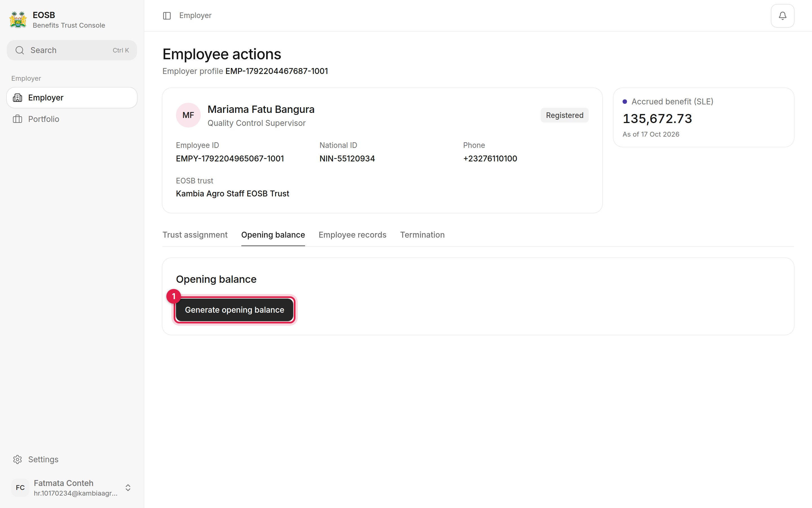Click phone number +23276110100
Viewport: 812px width, 508px height.
click(x=490, y=159)
